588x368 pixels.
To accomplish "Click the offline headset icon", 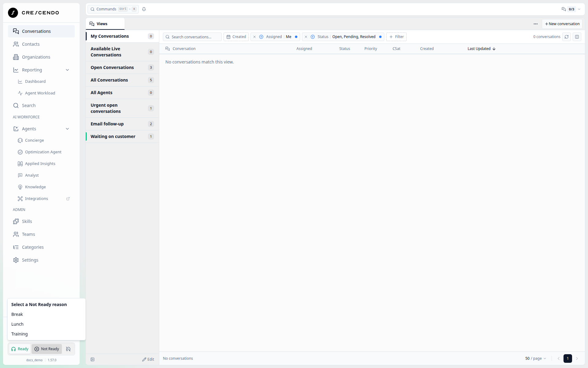I will pos(68,349).
